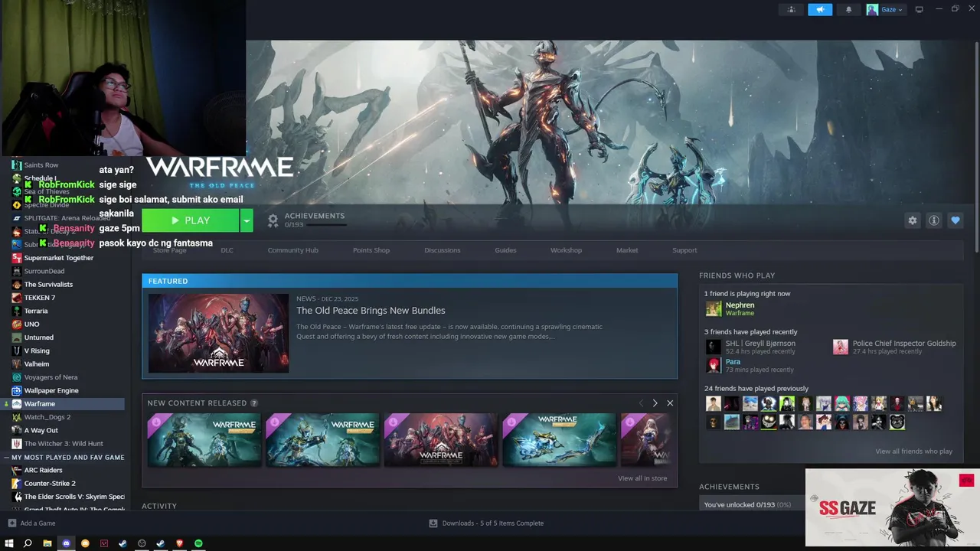This screenshot has width=980, height=551.
Task: Select Wallpaper Engine in the library list
Action: [x=51, y=390]
